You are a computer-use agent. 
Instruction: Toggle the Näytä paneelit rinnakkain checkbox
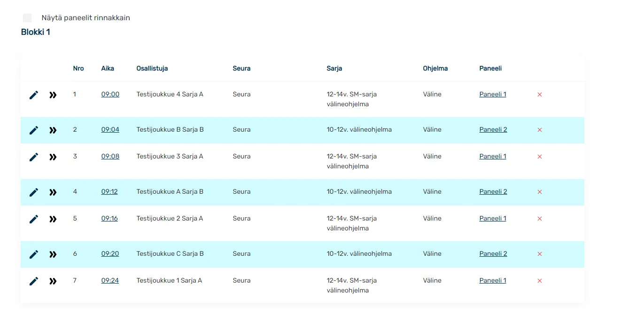tap(27, 18)
